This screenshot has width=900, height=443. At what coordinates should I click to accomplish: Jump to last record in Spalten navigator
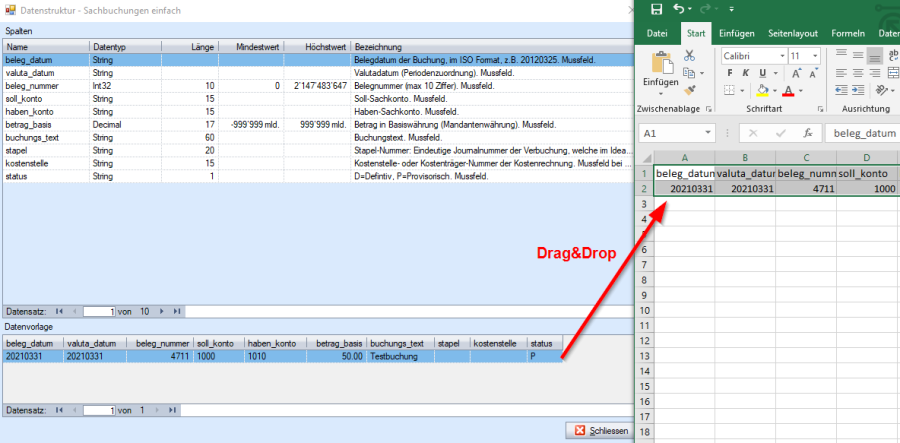(177, 311)
